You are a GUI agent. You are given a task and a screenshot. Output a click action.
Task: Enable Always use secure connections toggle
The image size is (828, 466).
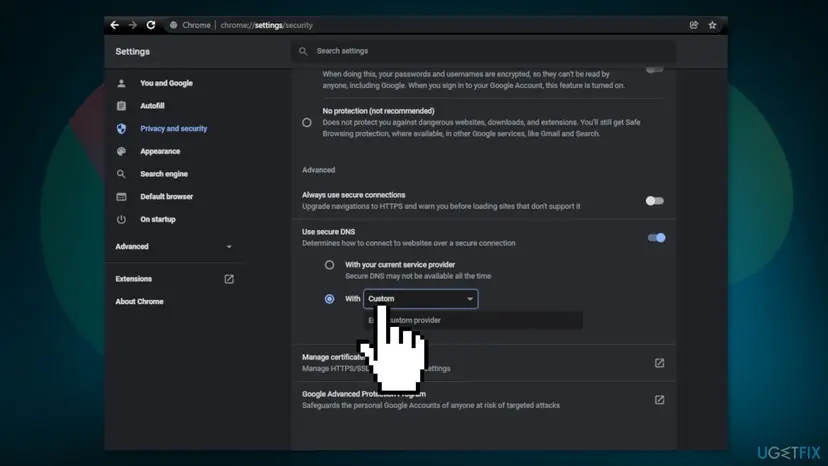click(655, 201)
